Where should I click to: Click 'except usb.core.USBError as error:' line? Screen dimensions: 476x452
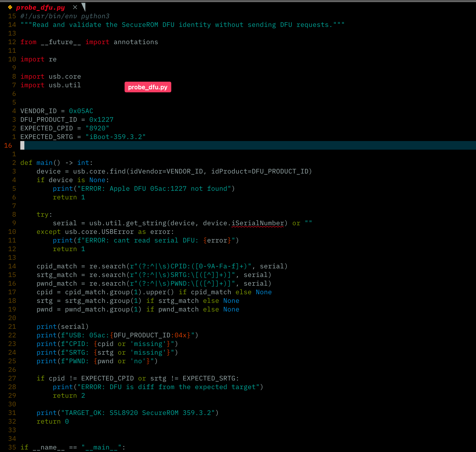coord(105,232)
